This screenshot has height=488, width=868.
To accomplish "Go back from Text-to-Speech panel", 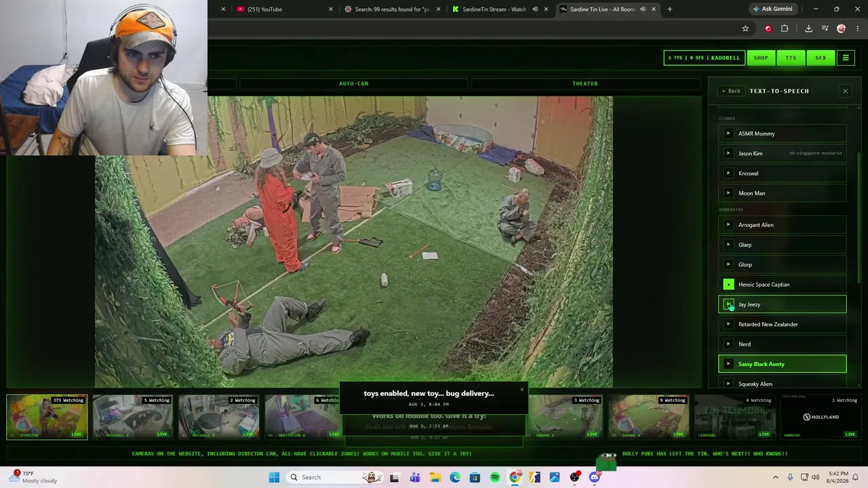I will click(731, 91).
